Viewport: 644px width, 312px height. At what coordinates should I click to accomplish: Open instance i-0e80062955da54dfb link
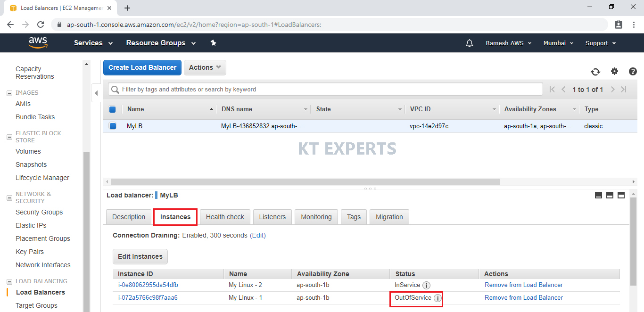point(148,285)
